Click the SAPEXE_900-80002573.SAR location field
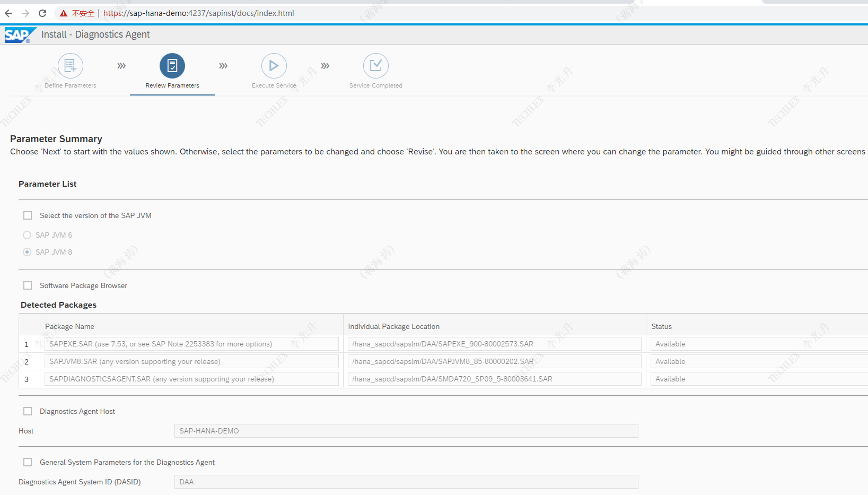The image size is (868, 495). (494, 344)
